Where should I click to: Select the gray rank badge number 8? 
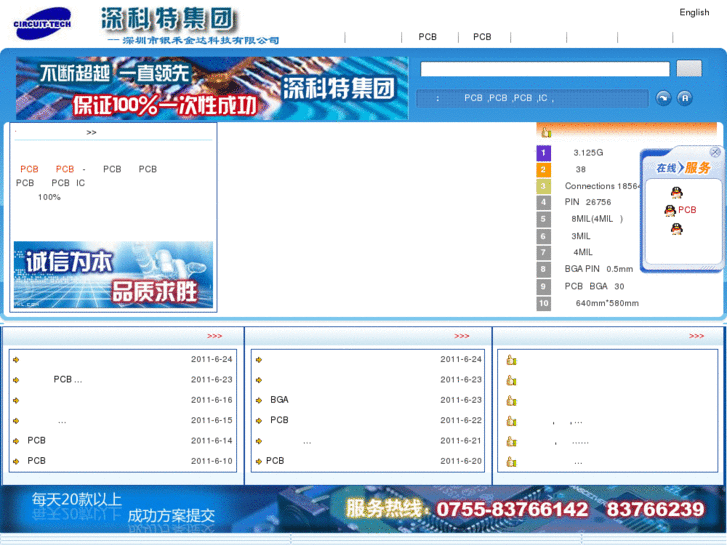(543, 269)
